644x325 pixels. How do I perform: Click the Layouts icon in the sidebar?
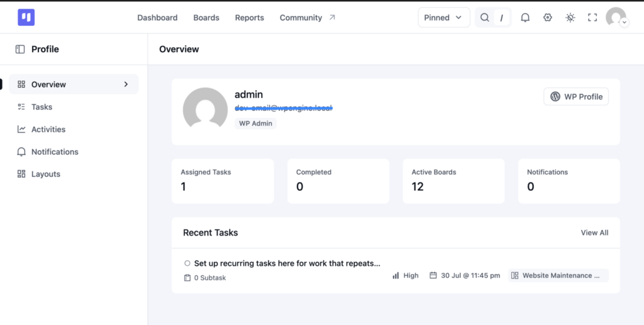[21, 174]
